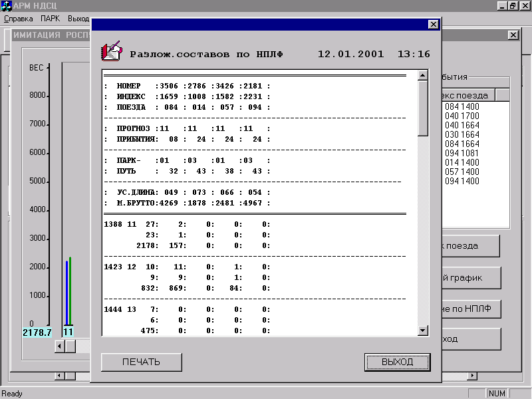This screenshot has width=532, height=399.
Task: Select train entry 094 1400 in the list
Action: [x=462, y=181]
